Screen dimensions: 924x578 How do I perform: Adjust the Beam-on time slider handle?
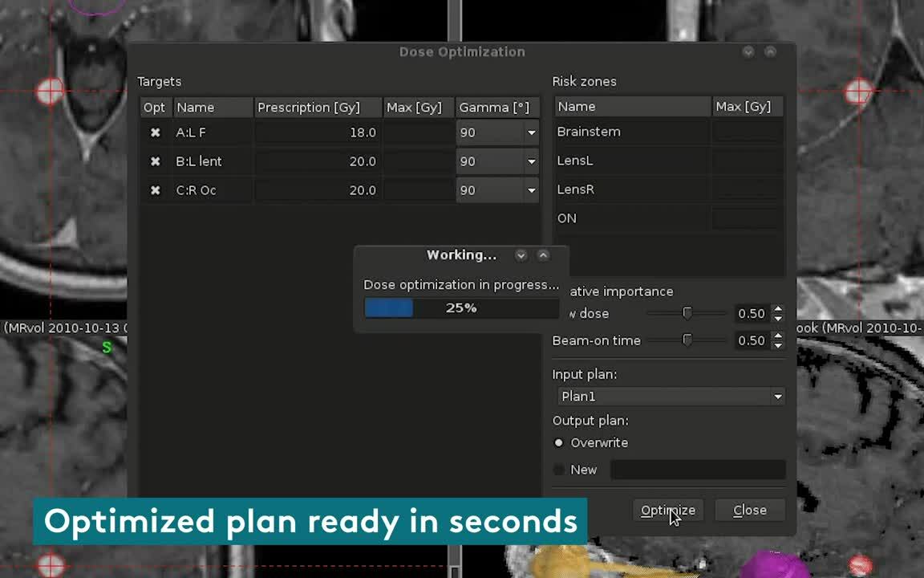click(x=687, y=340)
